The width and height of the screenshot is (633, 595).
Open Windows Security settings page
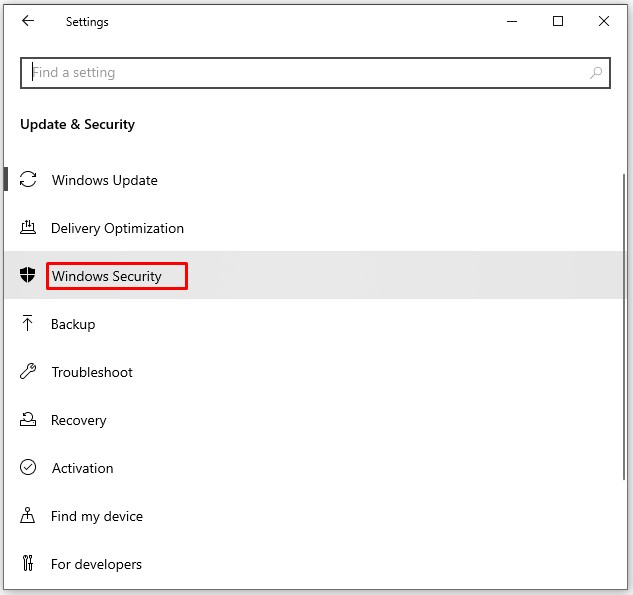point(107,276)
